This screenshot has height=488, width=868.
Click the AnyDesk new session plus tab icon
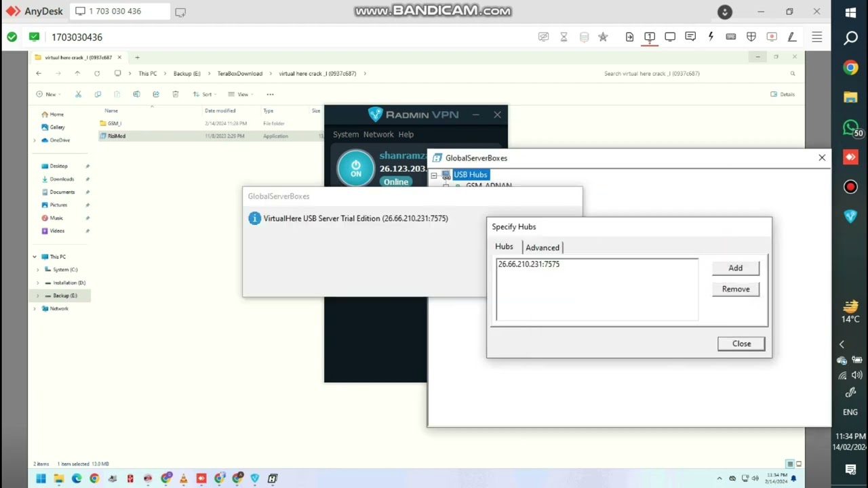[180, 12]
